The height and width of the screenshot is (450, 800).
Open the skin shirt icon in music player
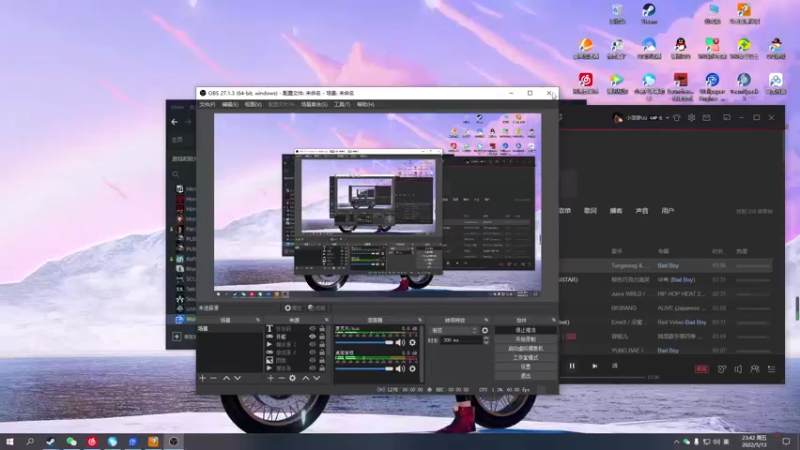click(x=677, y=118)
